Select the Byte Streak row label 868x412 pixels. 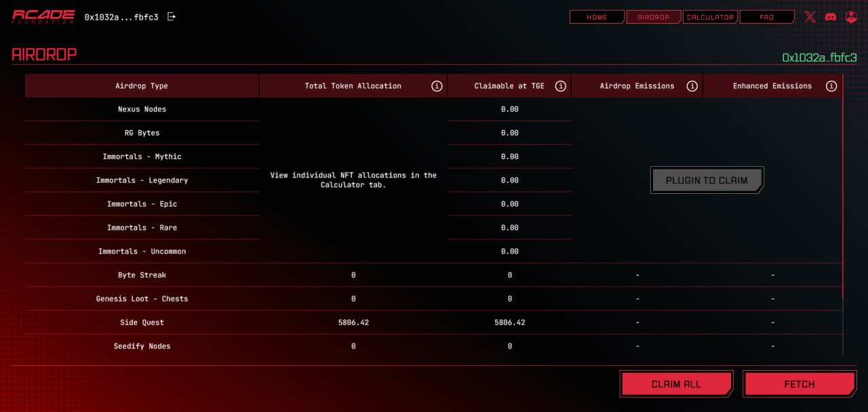[x=142, y=275]
